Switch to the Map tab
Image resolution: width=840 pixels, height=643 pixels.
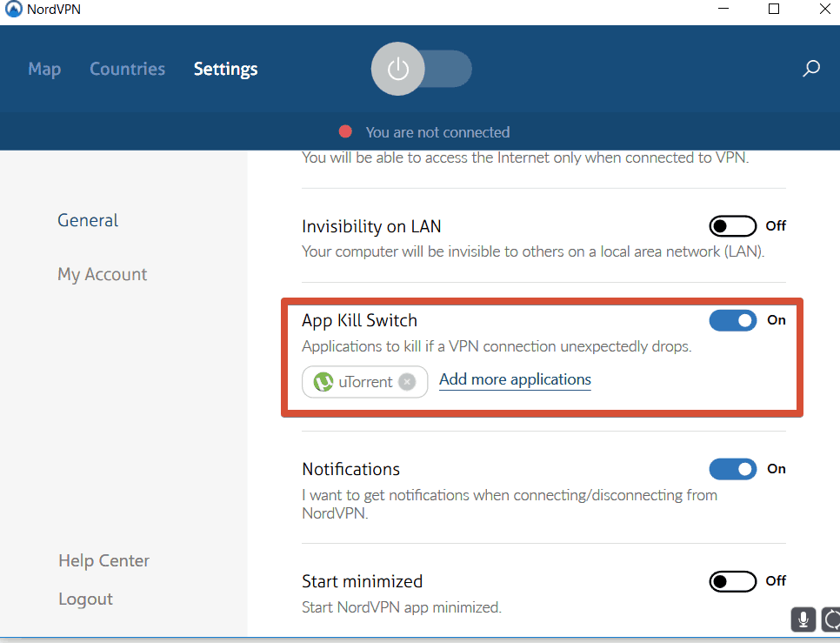click(44, 69)
